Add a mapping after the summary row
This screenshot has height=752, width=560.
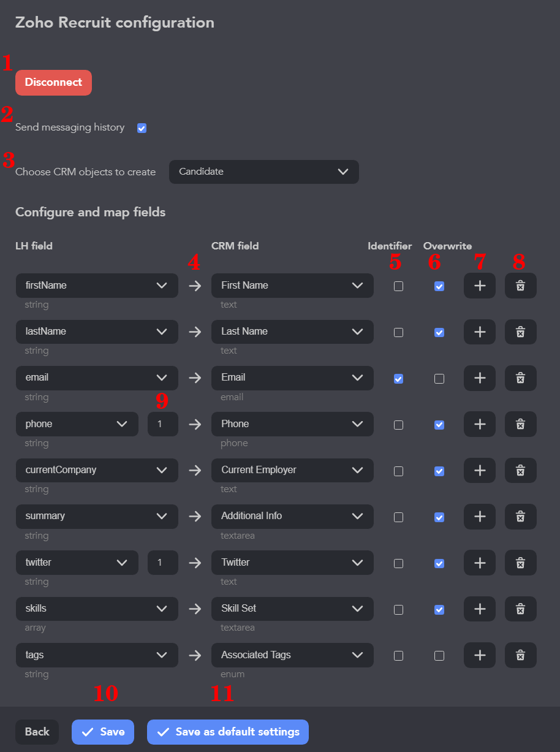480,517
